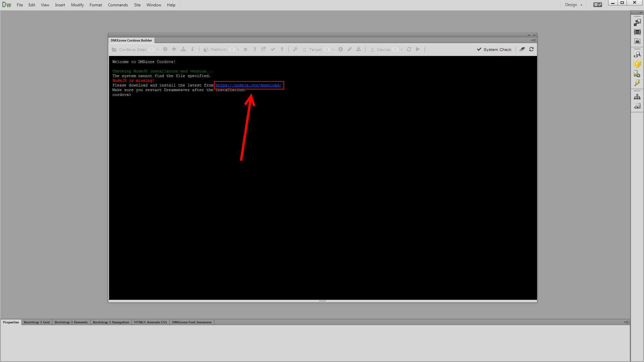644x362 pixels.
Task: Open the Cordova Builder panel options menu
Action: [533, 40]
